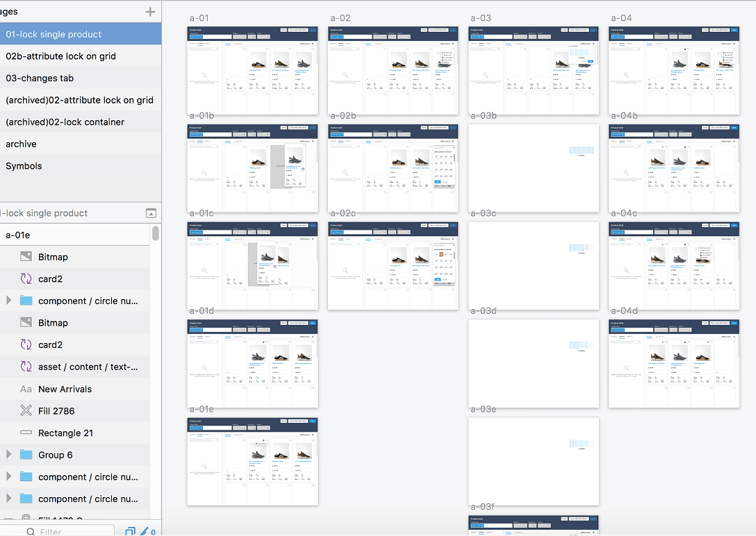Select artboard title a-03e on canvas
The image size is (756, 536).
pos(484,410)
